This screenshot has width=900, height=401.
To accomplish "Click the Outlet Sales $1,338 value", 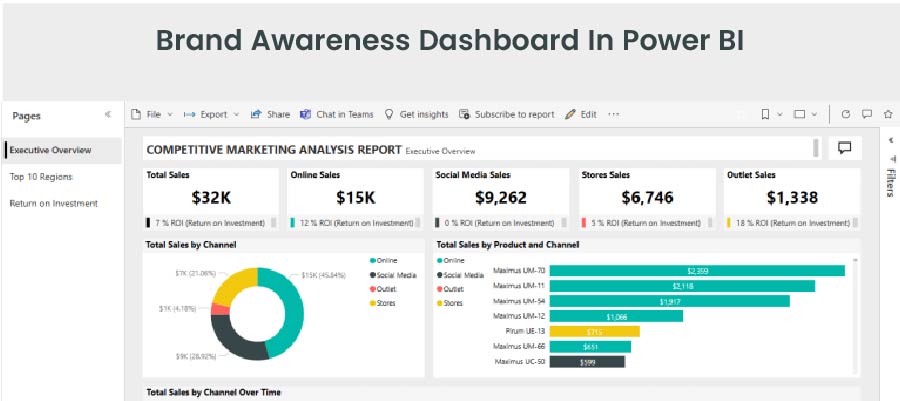I will click(792, 198).
